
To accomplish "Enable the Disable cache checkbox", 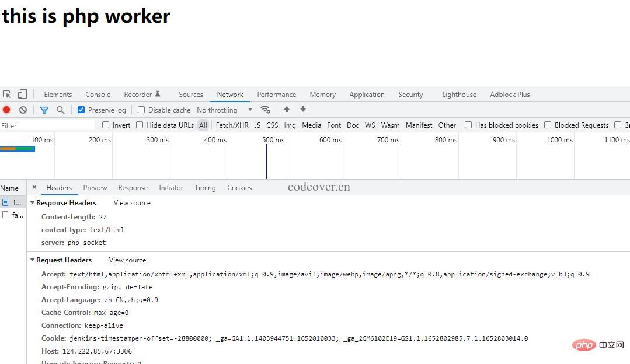I will [x=141, y=110].
